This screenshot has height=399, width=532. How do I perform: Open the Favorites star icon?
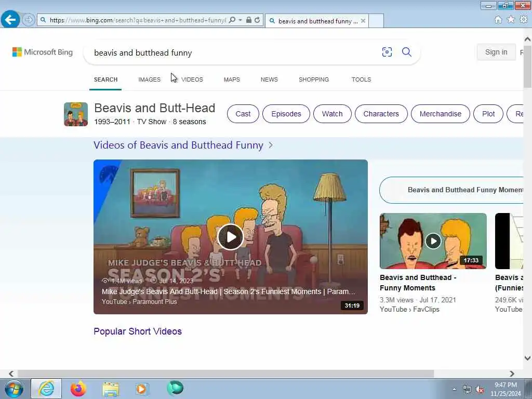coord(511,20)
